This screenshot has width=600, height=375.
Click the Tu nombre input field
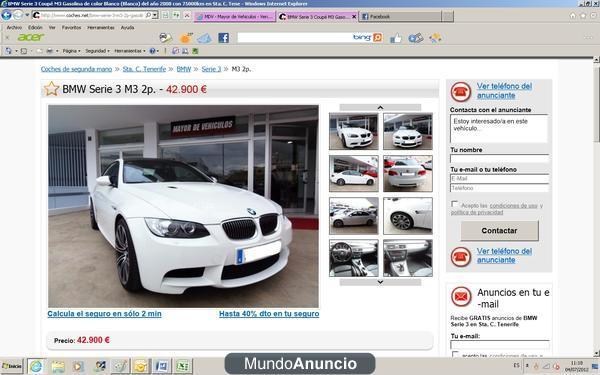(499, 158)
